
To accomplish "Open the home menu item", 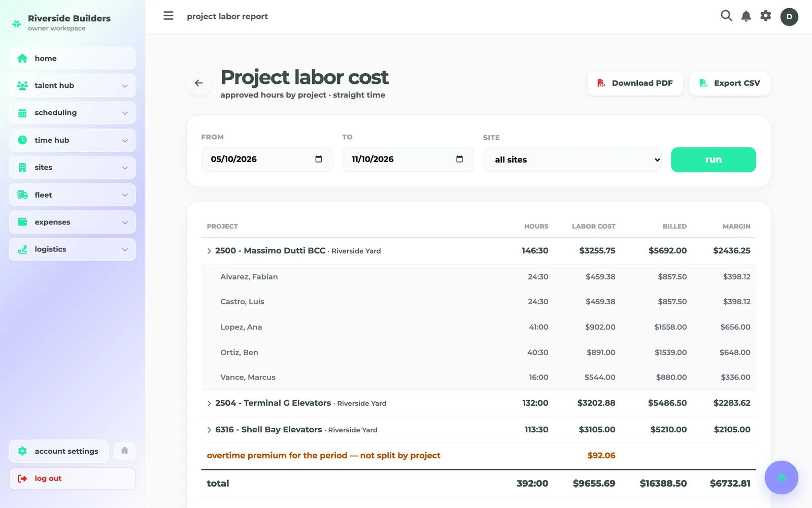I will [x=73, y=58].
